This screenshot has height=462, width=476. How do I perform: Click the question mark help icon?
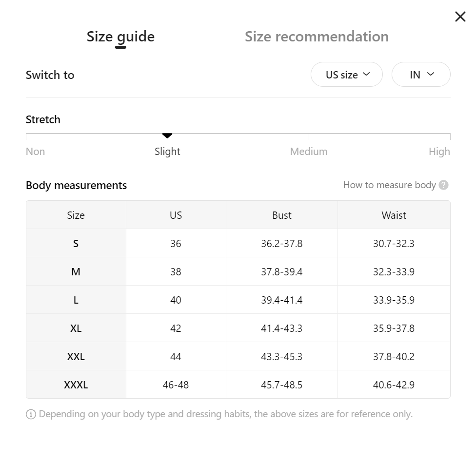(x=443, y=185)
